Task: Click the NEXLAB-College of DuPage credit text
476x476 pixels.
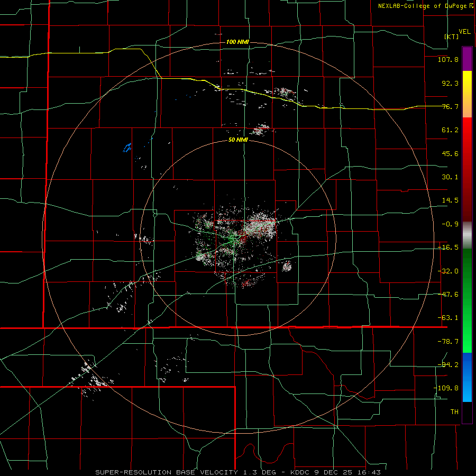Action: click(x=423, y=6)
